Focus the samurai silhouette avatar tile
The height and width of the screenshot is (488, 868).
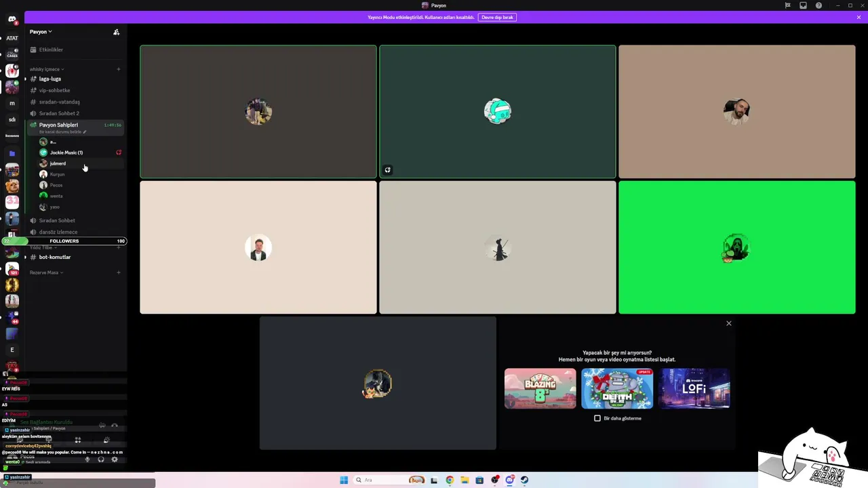[498, 247]
